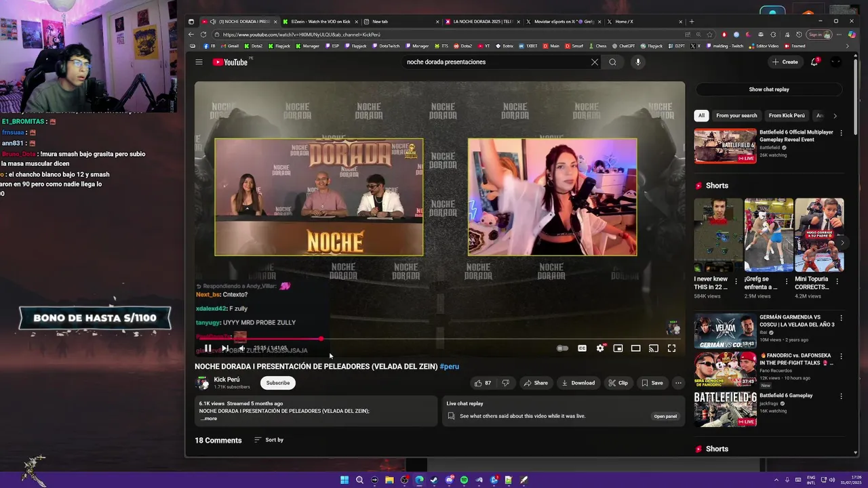Toggle theater mode view
Screen dimensions: 868x488
[635, 348]
